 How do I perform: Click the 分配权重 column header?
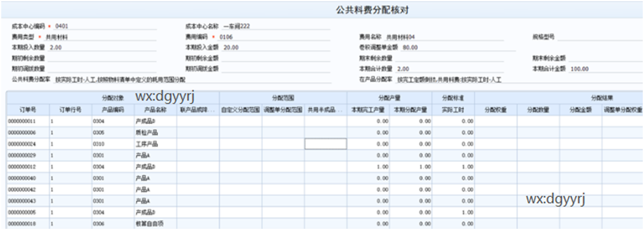pyautogui.click(x=496, y=110)
